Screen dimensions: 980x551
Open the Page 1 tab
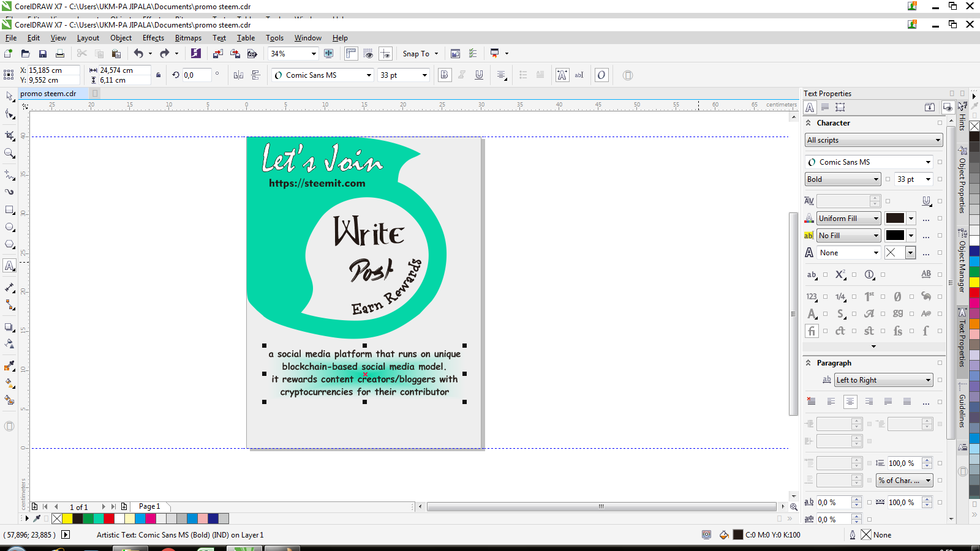149,506
